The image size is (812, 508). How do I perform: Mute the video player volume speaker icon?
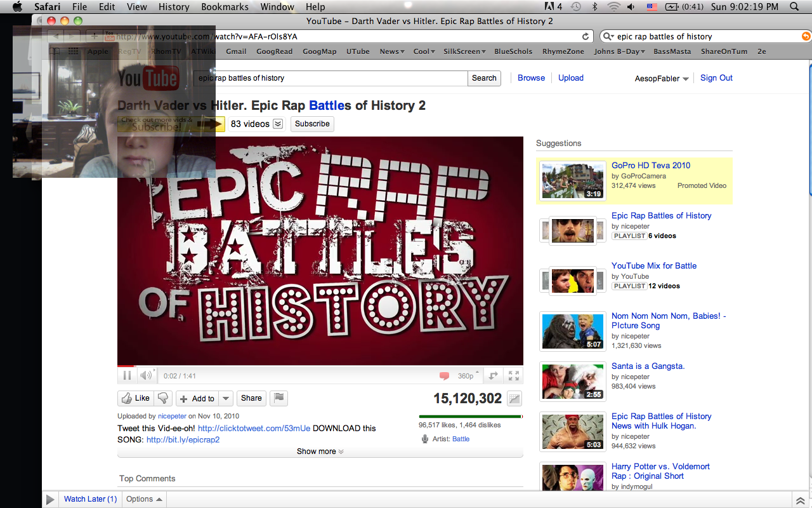coord(146,375)
